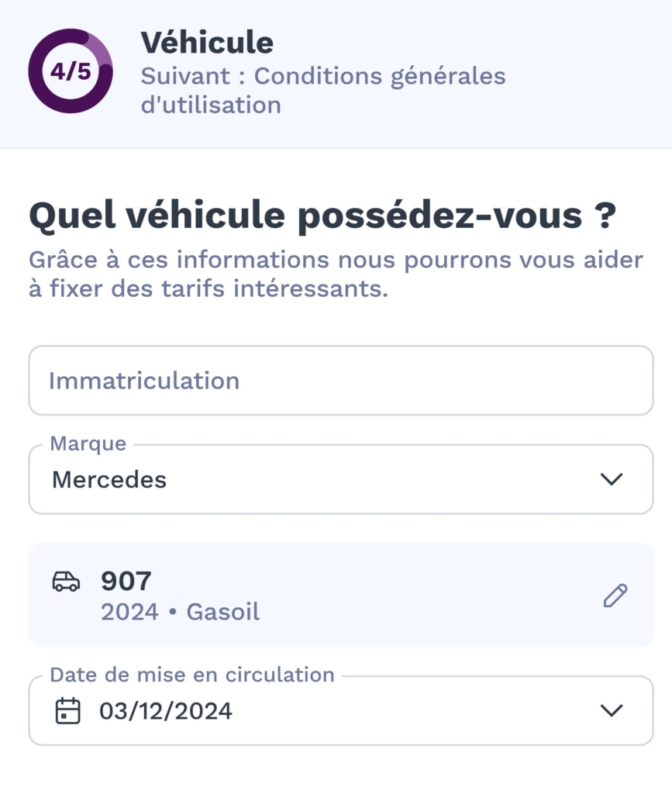The width and height of the screenshot is (672, 794).
Task: Select the 03/12/2024 date value
Action: click(166, 711)
